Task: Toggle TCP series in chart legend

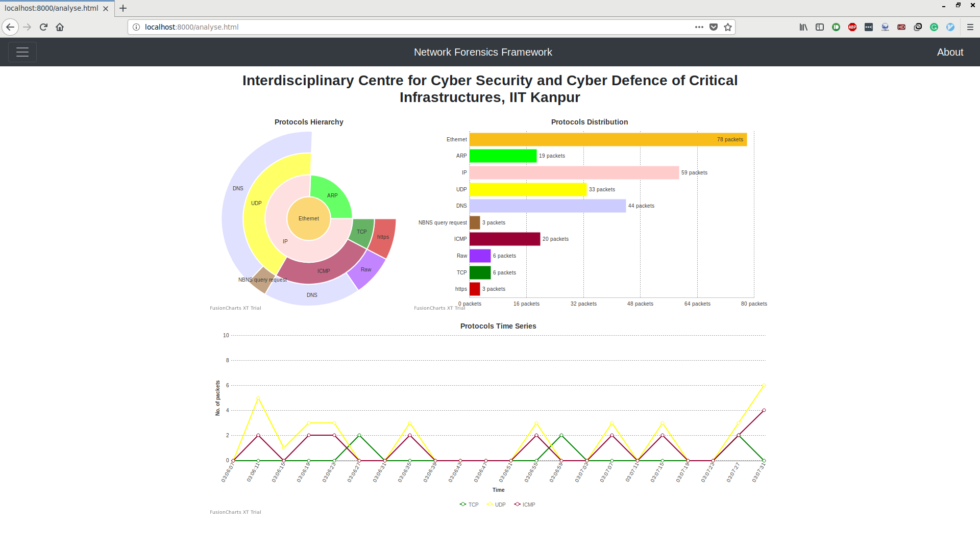Action: point(470,505)
